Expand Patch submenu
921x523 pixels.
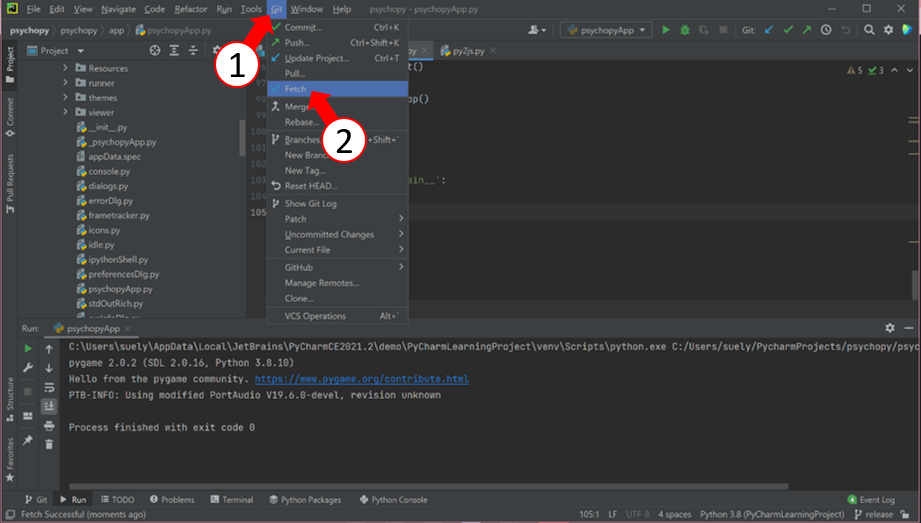click(x=338, y=219)
